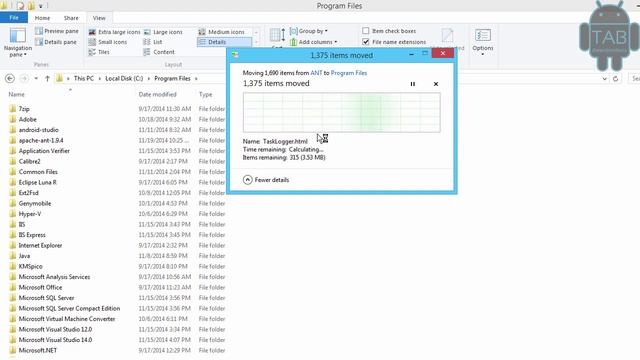Expand the layout gallery more arrow
Viewport: 640px width, 360px height.
[256, 42]
